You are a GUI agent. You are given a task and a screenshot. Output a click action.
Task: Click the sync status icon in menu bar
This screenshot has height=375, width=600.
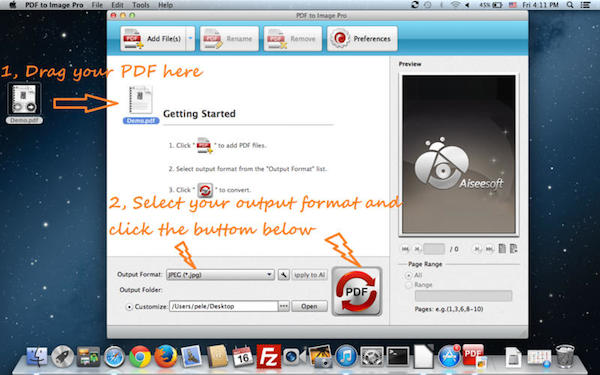(x=415, y=5)
